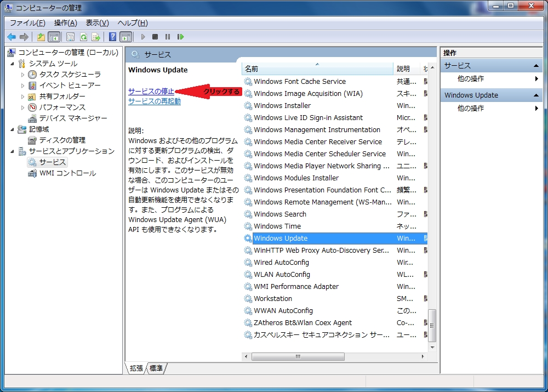Screen dimensions: 548x392
Task: Select the WLAN AutoConfig service row
Action: coord(335,275)
